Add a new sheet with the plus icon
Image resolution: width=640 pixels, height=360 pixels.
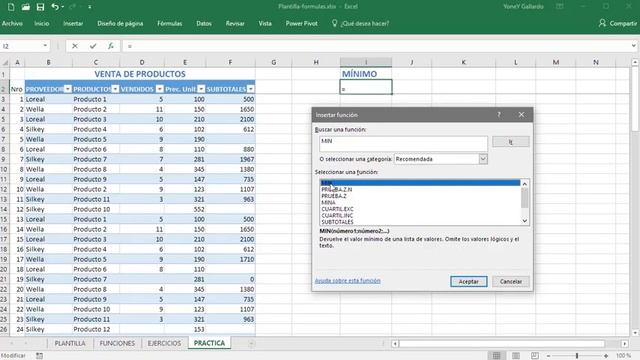[251, 344]
